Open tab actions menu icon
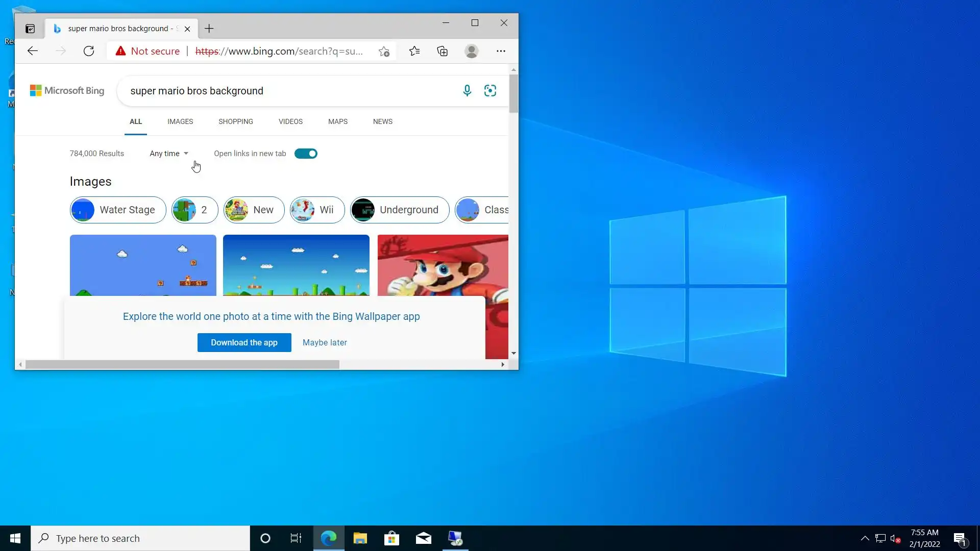Image resolution: width=980 pixels, height=551 pixels. coord(30,29)
